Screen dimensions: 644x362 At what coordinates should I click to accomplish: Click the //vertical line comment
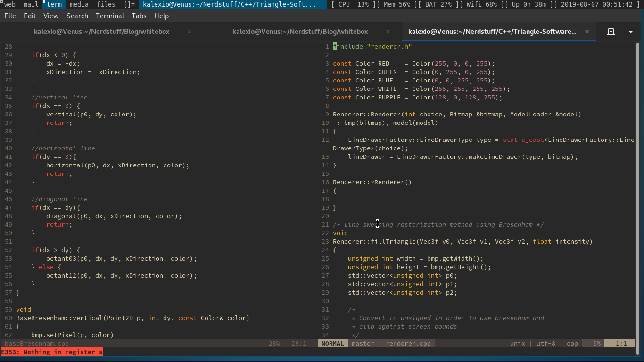tap(59, 98)
